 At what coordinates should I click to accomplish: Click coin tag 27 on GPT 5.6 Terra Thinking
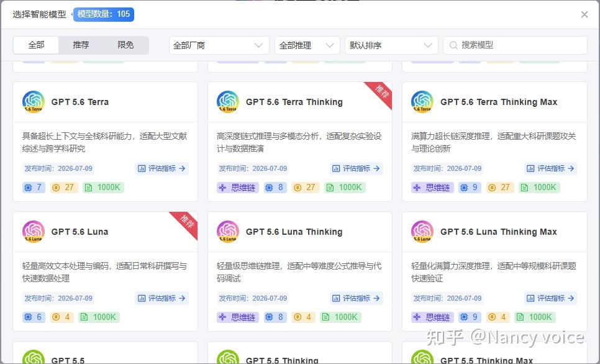[306, 188]
